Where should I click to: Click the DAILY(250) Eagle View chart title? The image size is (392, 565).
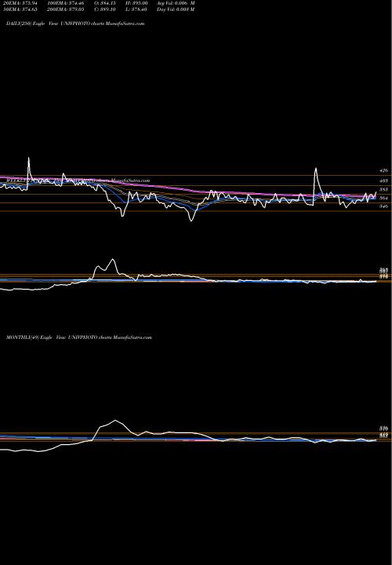[x=75, y=24]
